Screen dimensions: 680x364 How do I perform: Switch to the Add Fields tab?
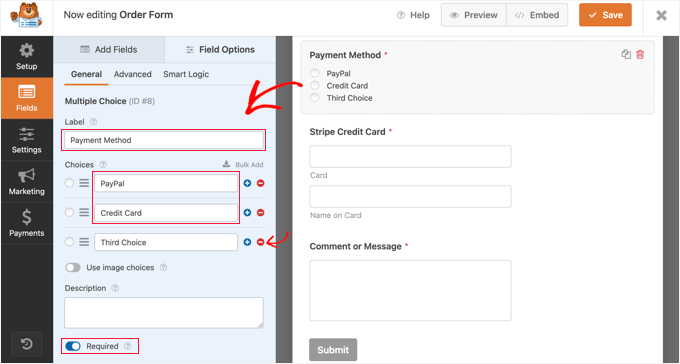click(x=109, y=49)
